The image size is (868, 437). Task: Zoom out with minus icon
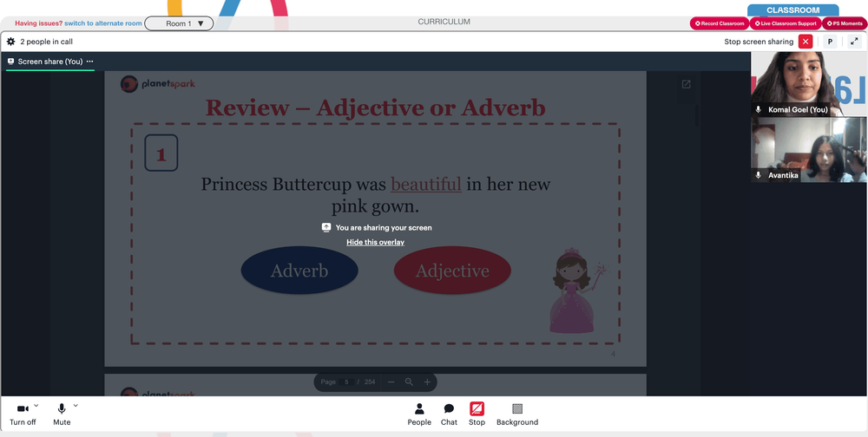tap(391, 382)
